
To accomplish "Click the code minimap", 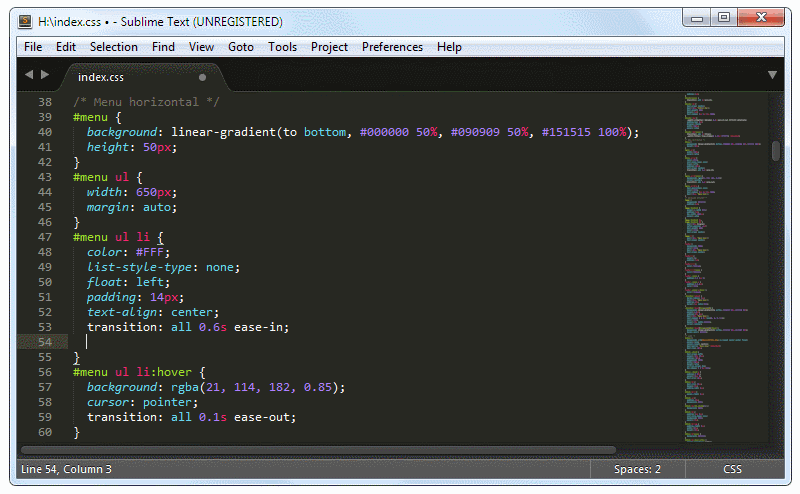I will tap(724, 267).
